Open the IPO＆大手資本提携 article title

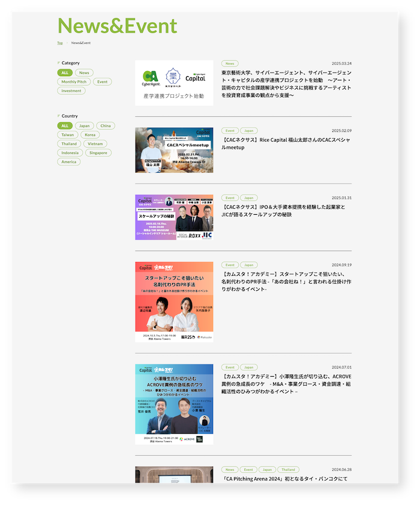click(x=283, y=211)
